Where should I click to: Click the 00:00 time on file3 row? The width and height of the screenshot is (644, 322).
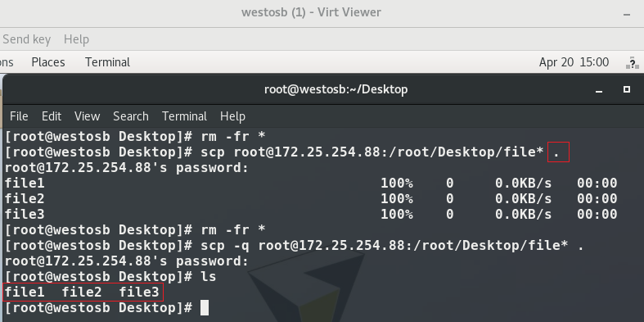[x=597, y=214]
